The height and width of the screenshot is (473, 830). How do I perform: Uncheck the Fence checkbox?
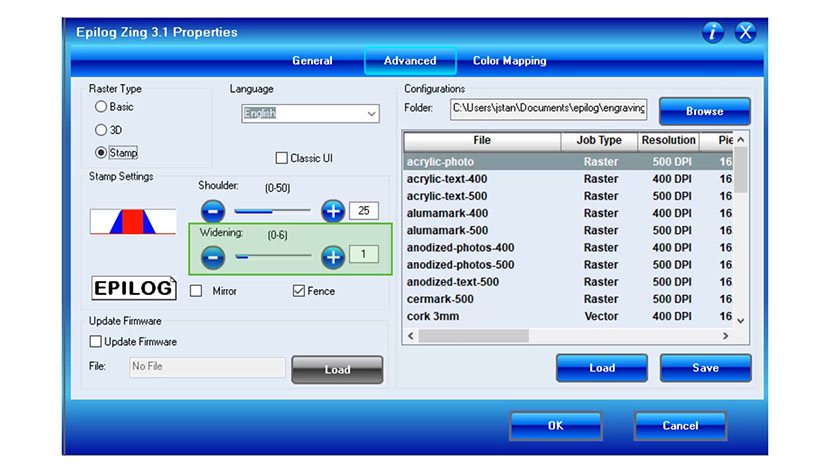pos(299,291)
